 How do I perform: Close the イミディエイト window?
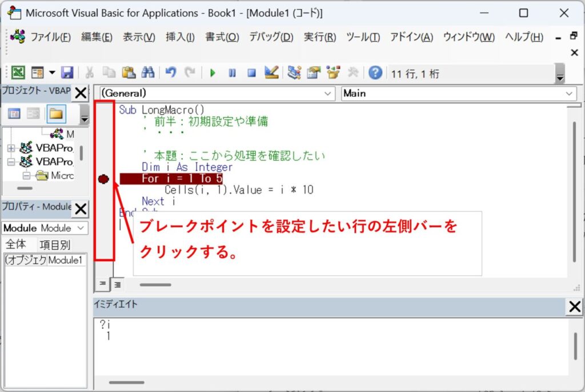pyautogui.click(x=575, y=306)
